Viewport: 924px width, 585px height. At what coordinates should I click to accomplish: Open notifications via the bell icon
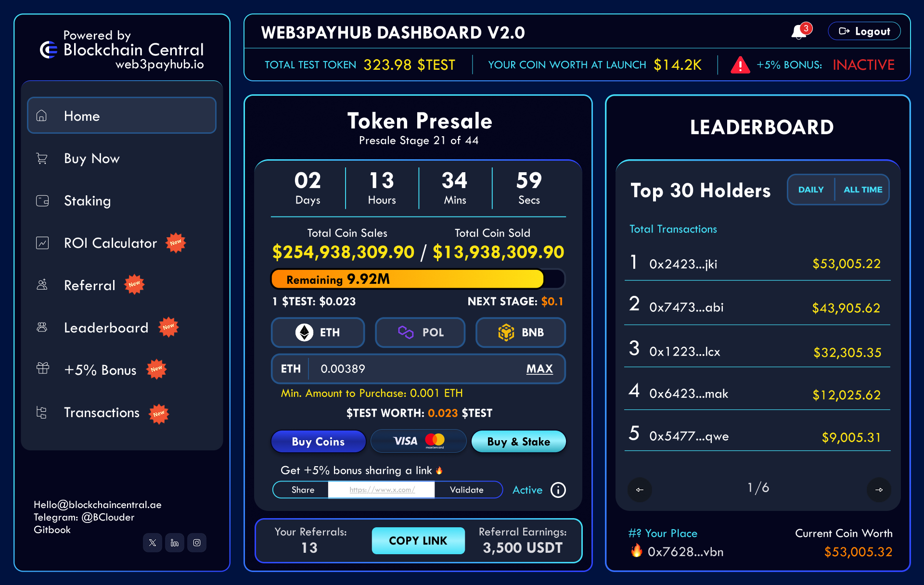(798, 31)
